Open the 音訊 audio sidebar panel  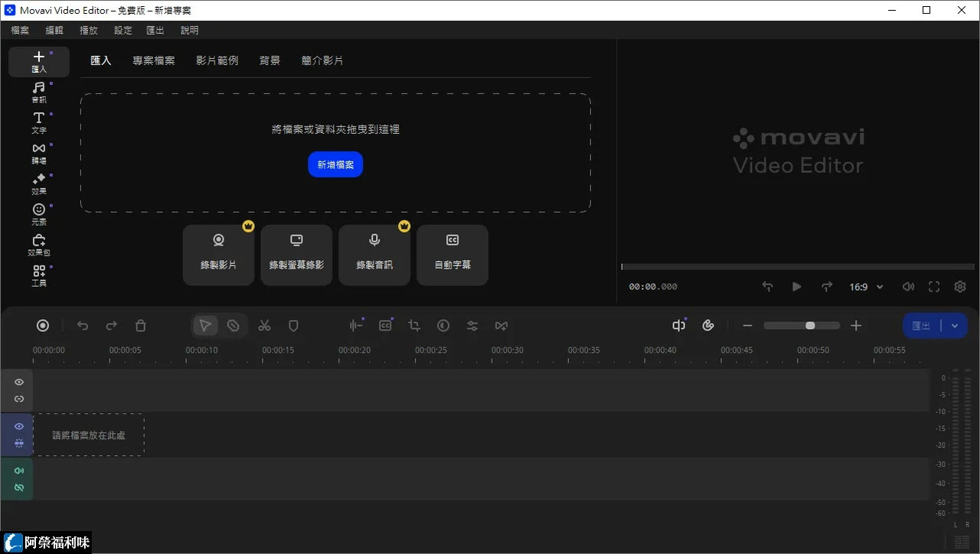[x=38, y=93]
